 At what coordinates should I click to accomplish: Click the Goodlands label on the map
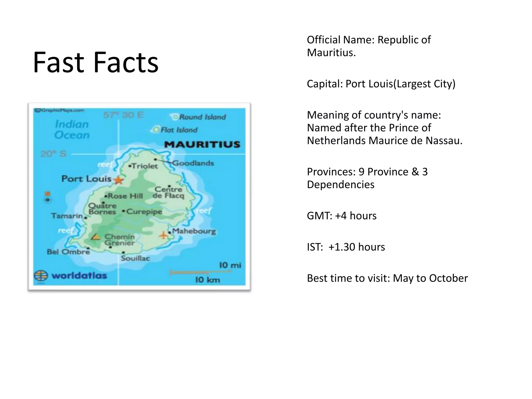coord(193,163)
